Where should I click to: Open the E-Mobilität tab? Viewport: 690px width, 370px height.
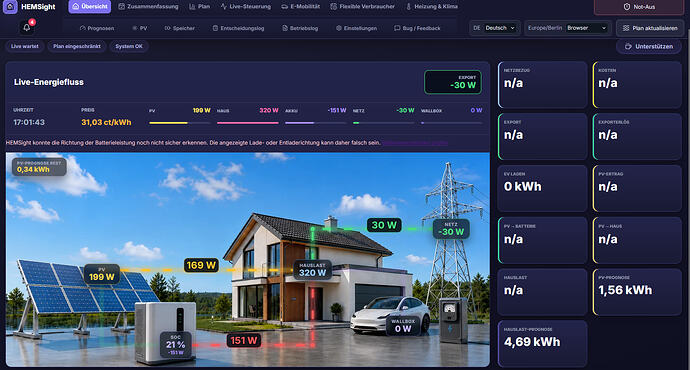[300, 7]
